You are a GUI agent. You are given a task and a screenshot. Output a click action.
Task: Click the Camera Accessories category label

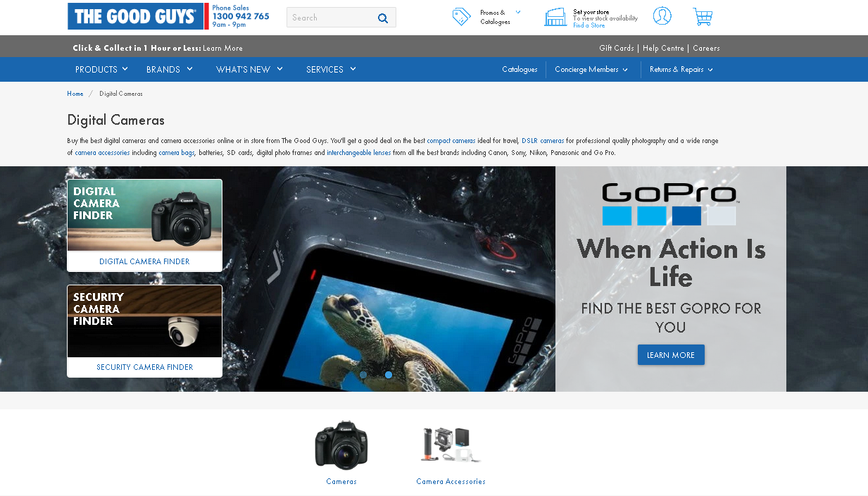click(451, 482)
